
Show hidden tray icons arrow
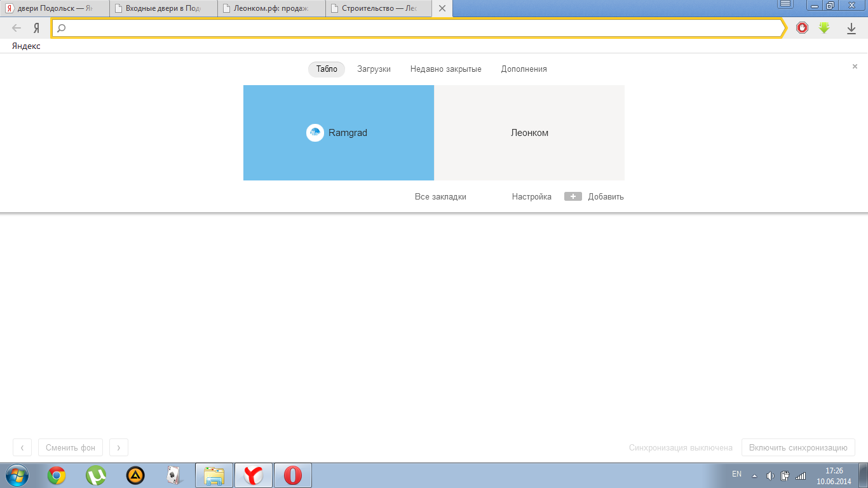coord(754,475)
